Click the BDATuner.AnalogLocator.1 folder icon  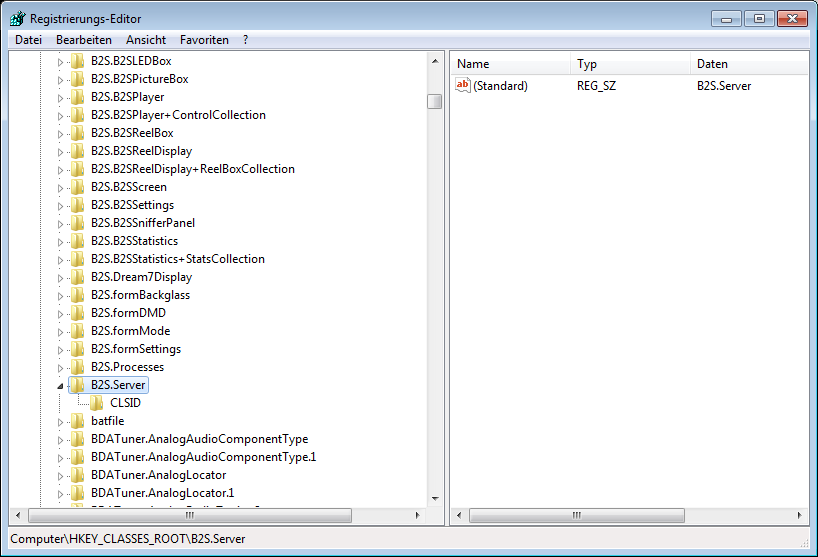click(77, 493)
